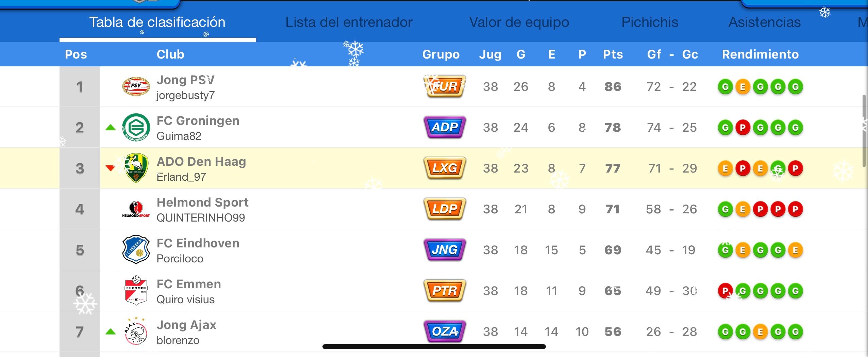Viewport: 868px width, 357px height.
Task: Open the Valor de equipo tab
Action: pos(519,22)
